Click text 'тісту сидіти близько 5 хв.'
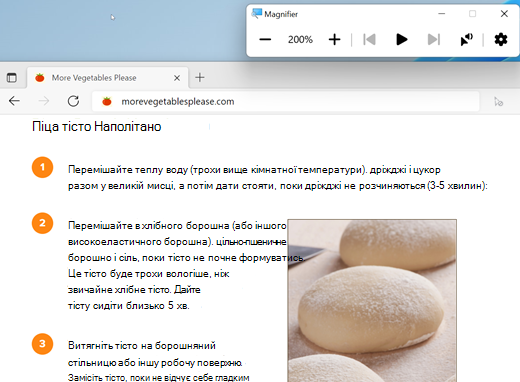520x382 pixels. coord(129,306)
